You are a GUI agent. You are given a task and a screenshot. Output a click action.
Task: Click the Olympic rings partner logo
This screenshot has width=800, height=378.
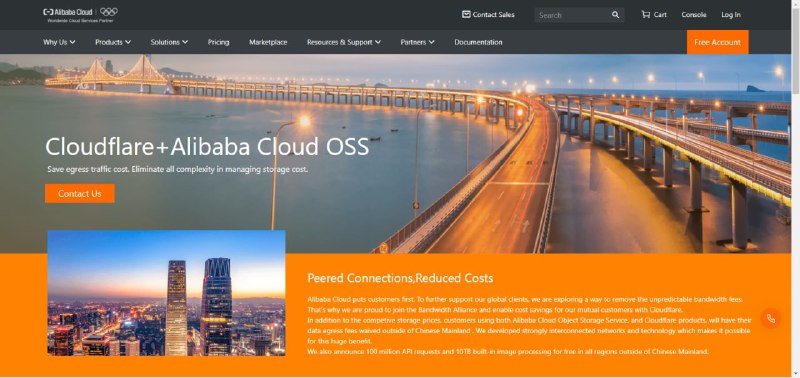(x=109, y=12)
